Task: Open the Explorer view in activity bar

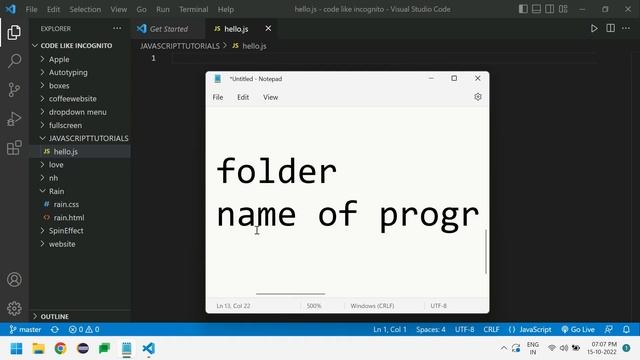Action: click(14, 32)
